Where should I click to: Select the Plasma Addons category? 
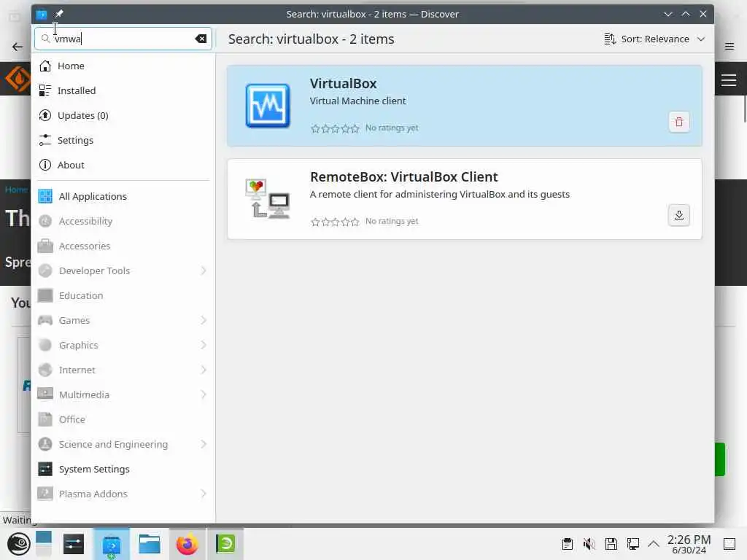93,494
